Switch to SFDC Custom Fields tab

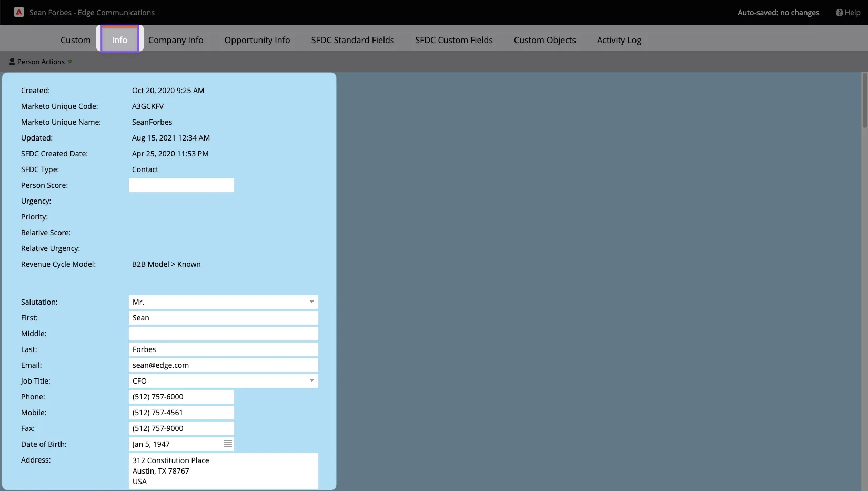click(x=454, y=40)
